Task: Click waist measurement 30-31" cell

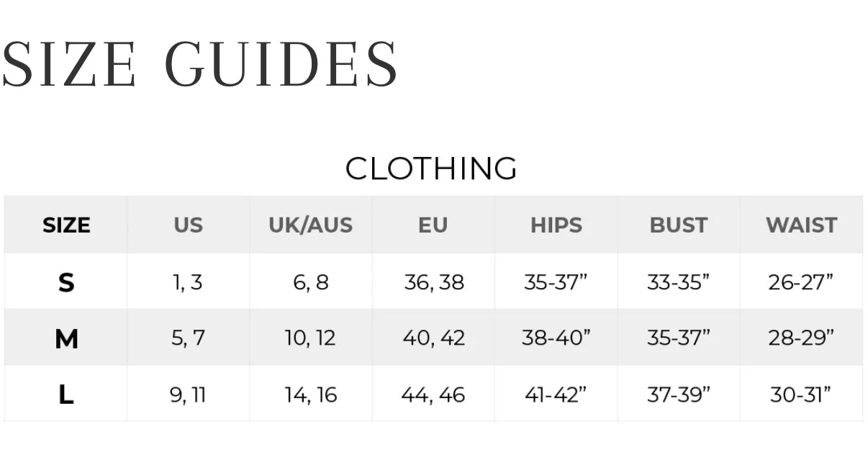Action: click(800, 395)
